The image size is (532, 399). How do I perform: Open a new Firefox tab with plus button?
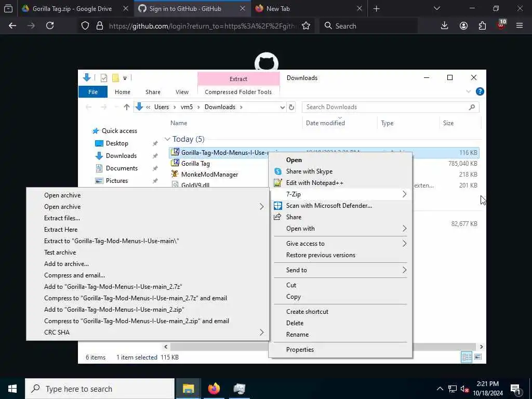pos(376,9)
